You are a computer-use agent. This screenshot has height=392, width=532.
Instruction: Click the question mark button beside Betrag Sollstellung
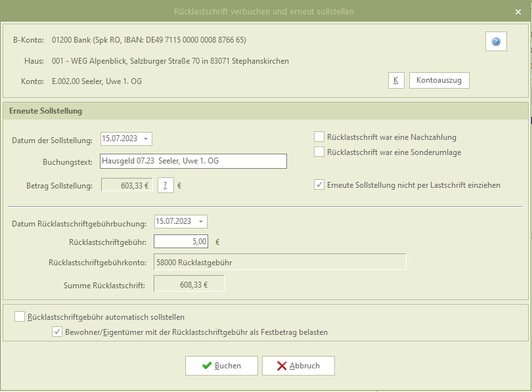[166, 185]
